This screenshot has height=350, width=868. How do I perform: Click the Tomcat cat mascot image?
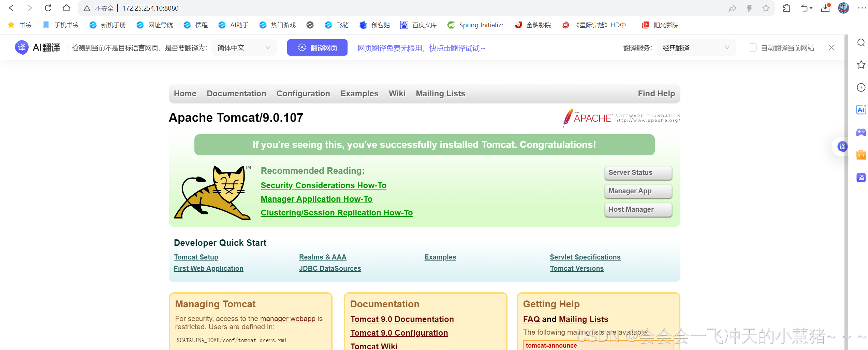[x=212, y=192]
